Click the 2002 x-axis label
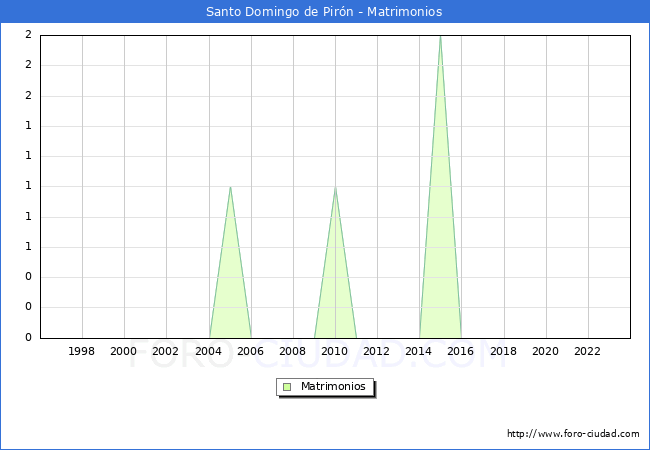Screen dimensions: 650x450 [165, 351]
